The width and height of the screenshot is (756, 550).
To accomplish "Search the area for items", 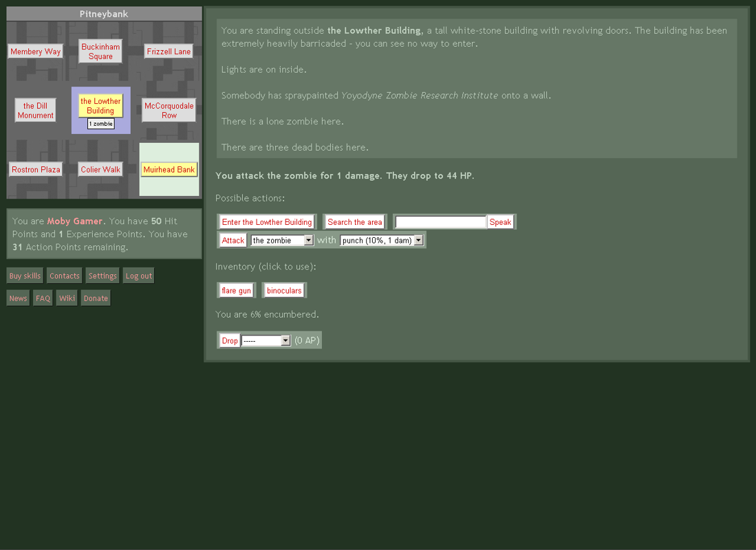I will (354, 222).
